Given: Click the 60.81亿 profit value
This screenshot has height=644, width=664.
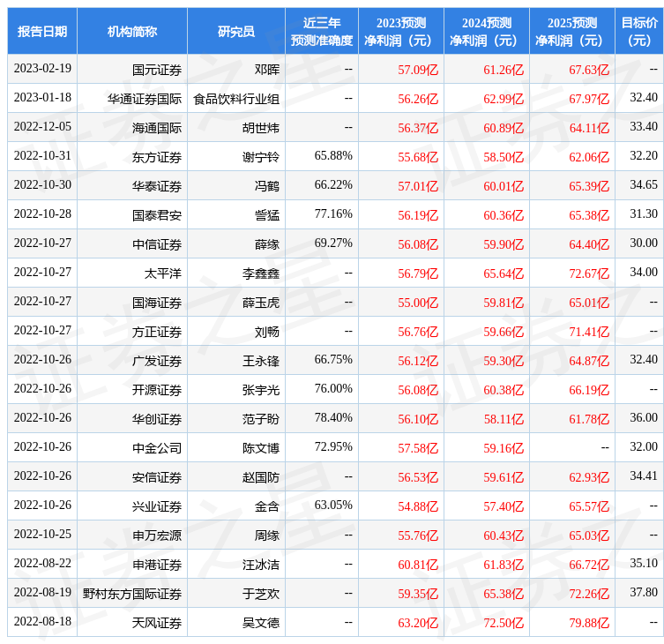Looking at the screenshot, I should [418, 565].
